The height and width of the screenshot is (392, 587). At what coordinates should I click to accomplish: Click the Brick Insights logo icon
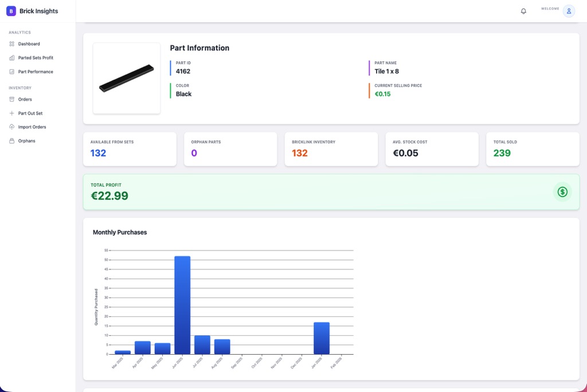11,11
